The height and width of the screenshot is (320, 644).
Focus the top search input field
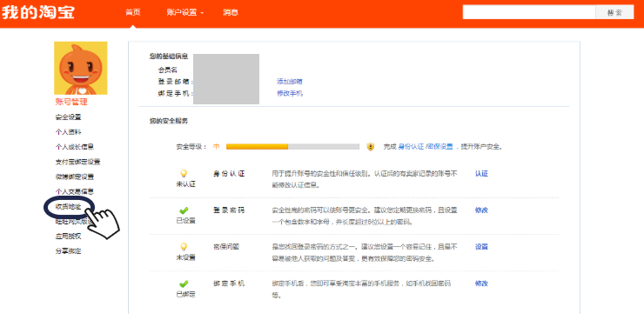coord(529,12)
